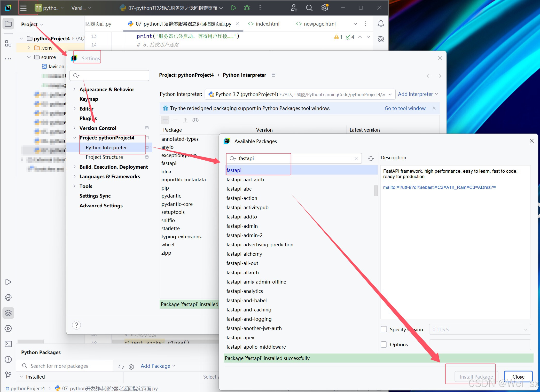The image size is (540, 392).
Task: Click Close in Available Packages dialog
Action: pyautogui.click(x=518, y=377)
